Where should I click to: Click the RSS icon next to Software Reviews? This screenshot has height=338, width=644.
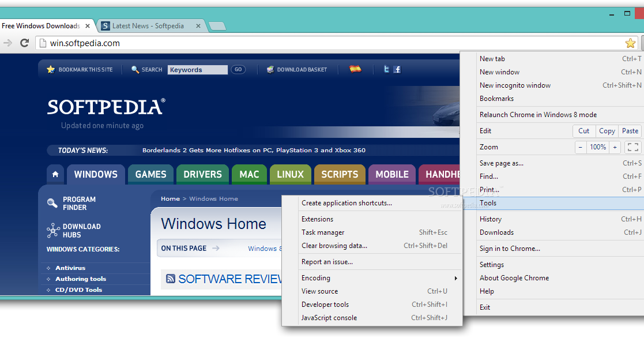[x=171, y=279]
